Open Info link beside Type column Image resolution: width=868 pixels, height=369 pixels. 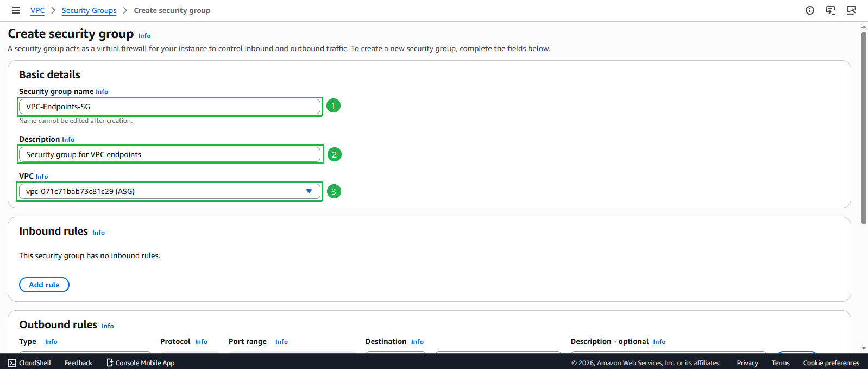[x=51, y=342]
